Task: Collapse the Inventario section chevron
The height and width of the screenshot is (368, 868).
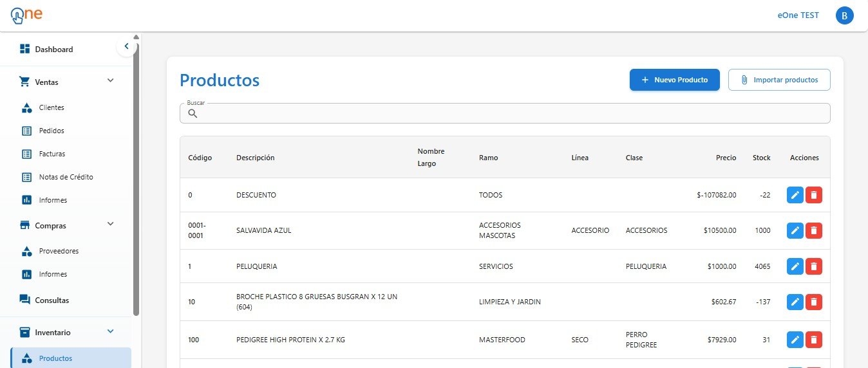Action: (x=110, y=331)
